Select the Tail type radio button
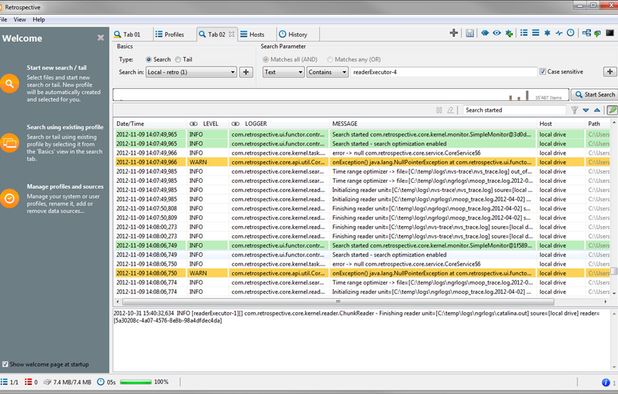Image resolution: width=618 pixels, height=394 pixels. pyautogui.click(x=178, y=59)
